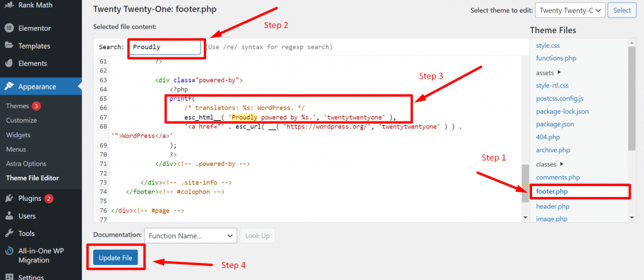The width and height of the screenshot is (644, 280).
Task: Click the Themes update count badge
Action: click(36, 106)
